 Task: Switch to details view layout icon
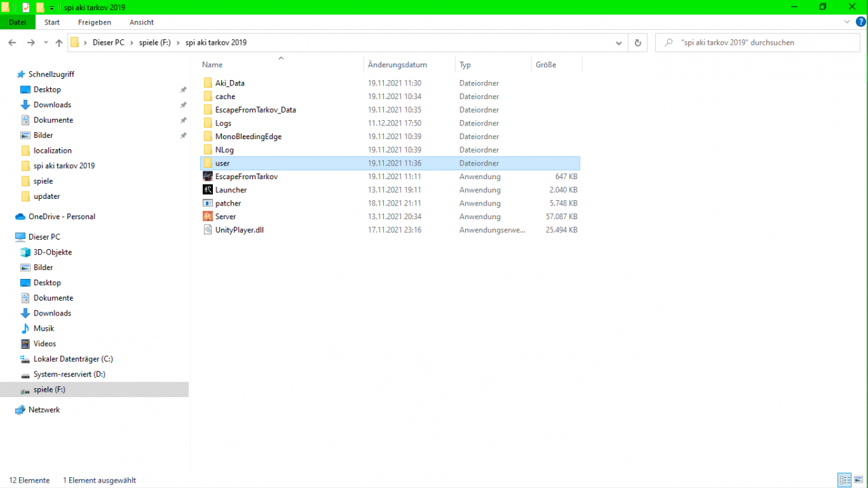844,480
